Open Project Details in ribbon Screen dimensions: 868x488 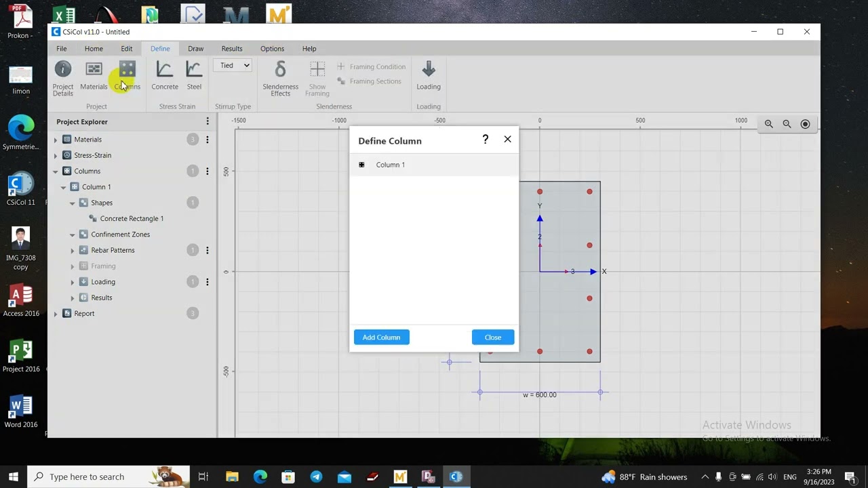(63, 79)
